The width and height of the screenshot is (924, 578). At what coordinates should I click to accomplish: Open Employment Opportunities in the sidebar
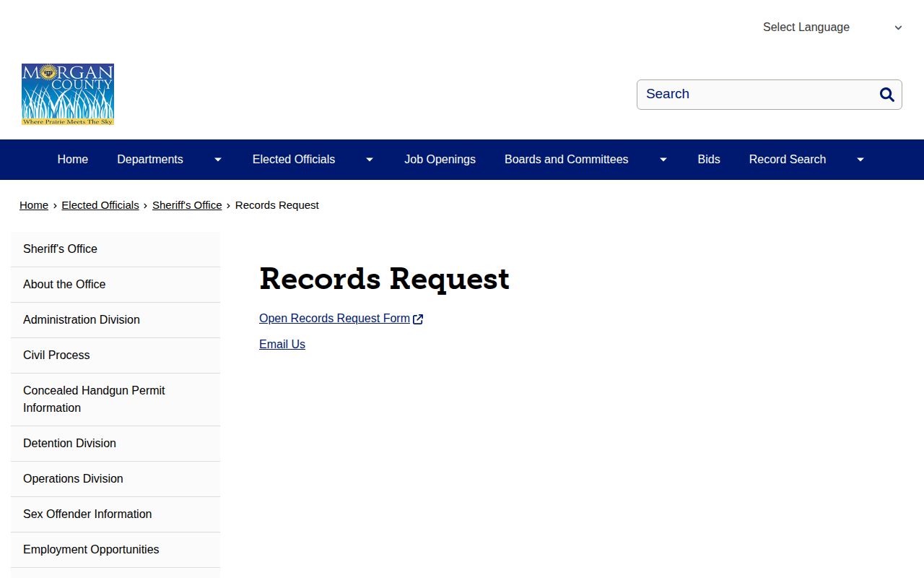coord(115,550)
